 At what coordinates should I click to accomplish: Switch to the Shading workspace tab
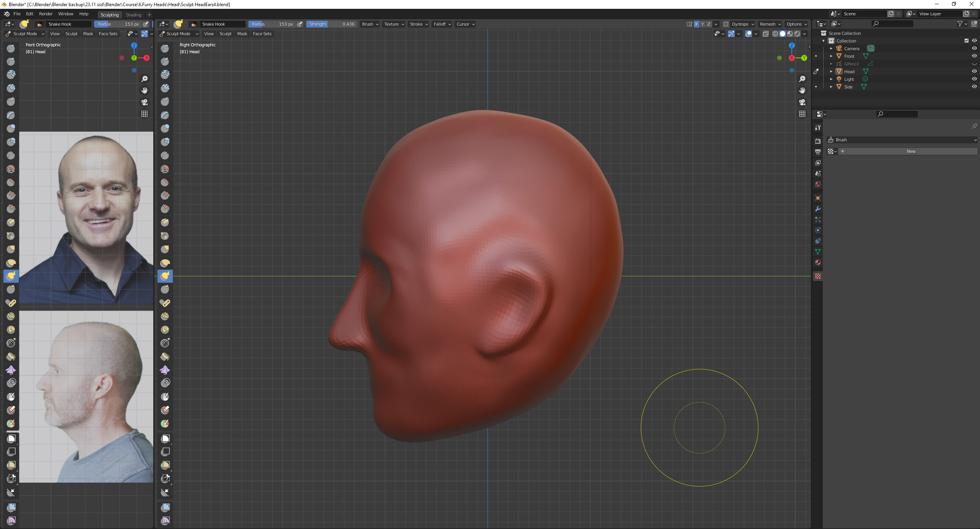point(133,15)
